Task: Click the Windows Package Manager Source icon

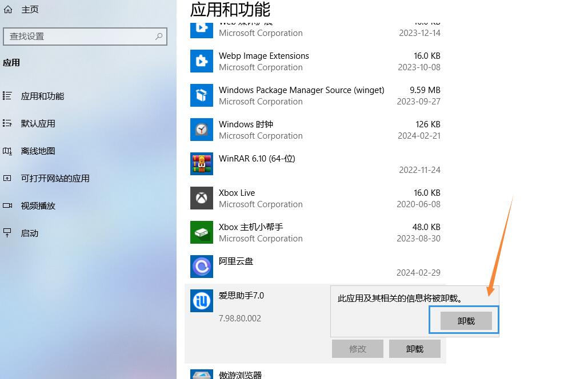Action: (202, 95)
